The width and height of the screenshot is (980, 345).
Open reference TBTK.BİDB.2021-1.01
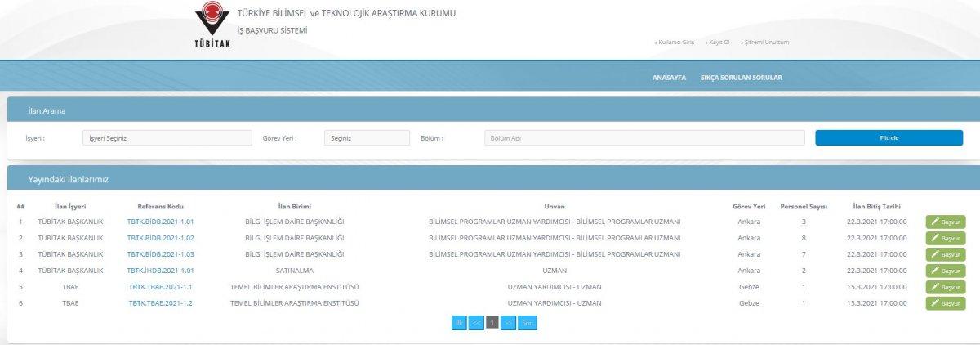[160, 222]
